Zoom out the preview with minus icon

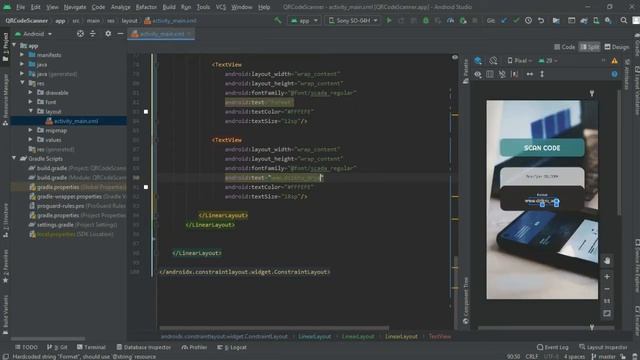[x=607, y=289]
